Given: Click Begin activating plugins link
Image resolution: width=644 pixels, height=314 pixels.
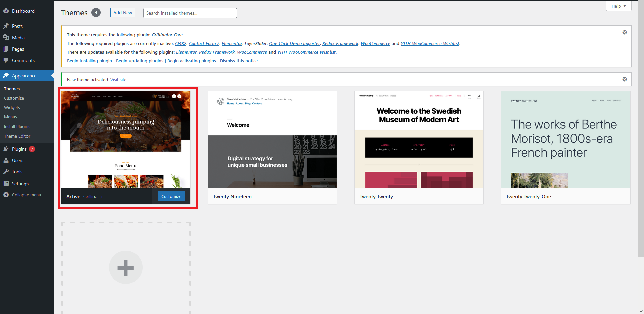Looking at the screenshot, I should tap(192, 61).
